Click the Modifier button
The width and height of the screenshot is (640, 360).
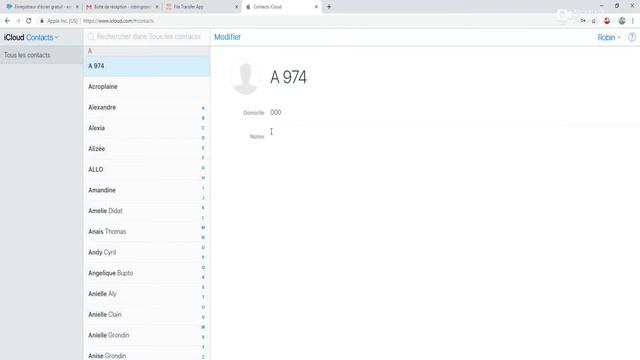pyautogui.click(x=227, y=37)
